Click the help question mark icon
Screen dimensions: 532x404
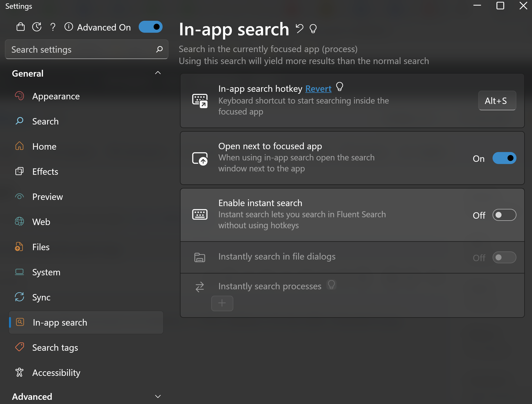[53, 27]
